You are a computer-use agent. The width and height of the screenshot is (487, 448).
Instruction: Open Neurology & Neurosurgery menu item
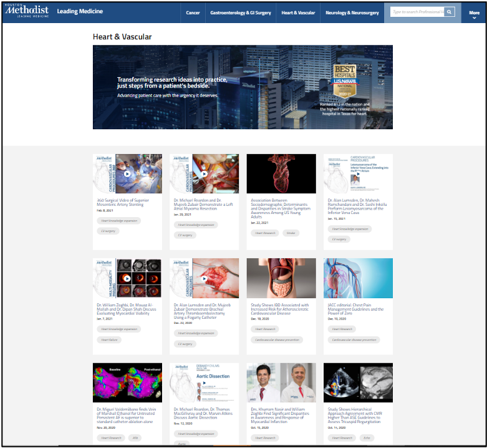352,12
